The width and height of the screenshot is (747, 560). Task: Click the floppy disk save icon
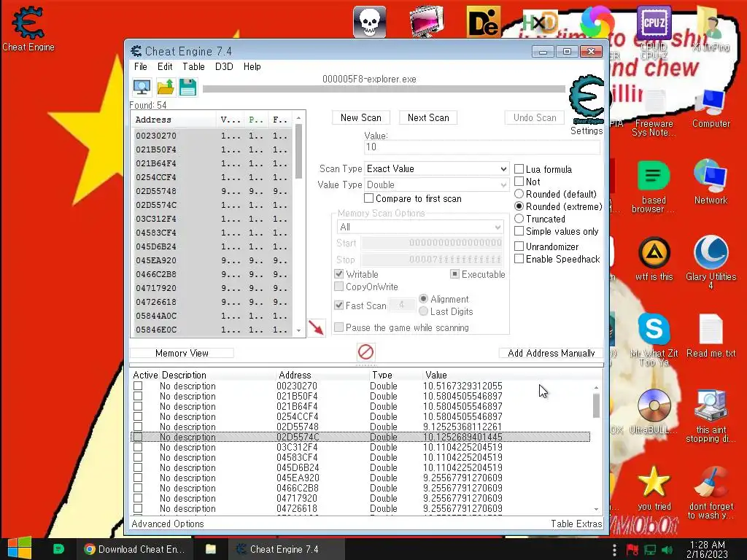tap(187, 87)
